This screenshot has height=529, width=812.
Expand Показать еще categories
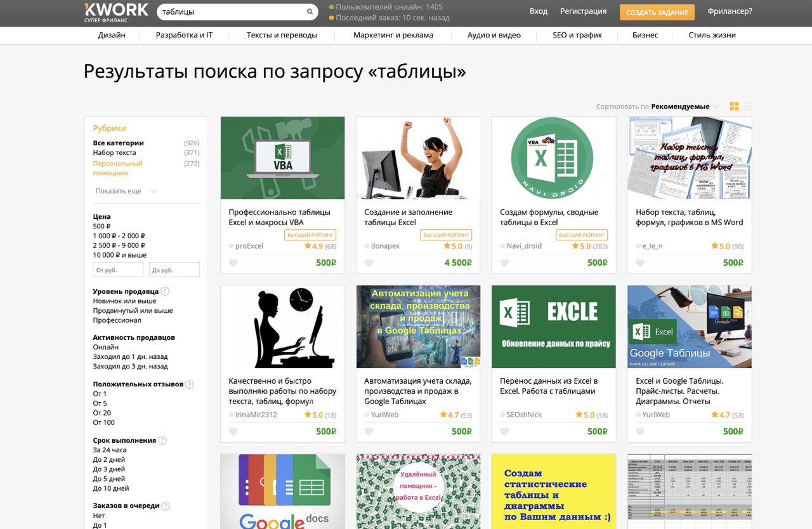click(x=126, y=191)
